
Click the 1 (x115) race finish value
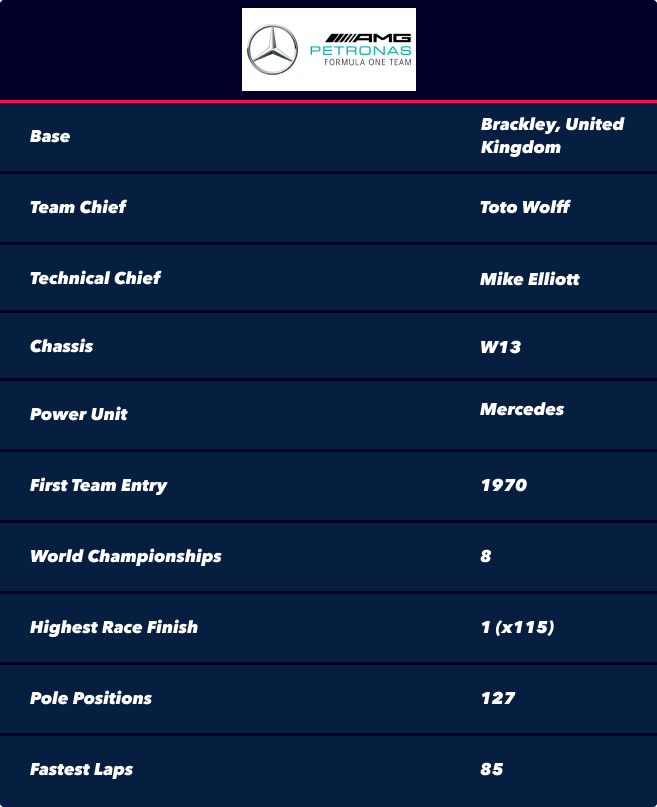[518, 627]
